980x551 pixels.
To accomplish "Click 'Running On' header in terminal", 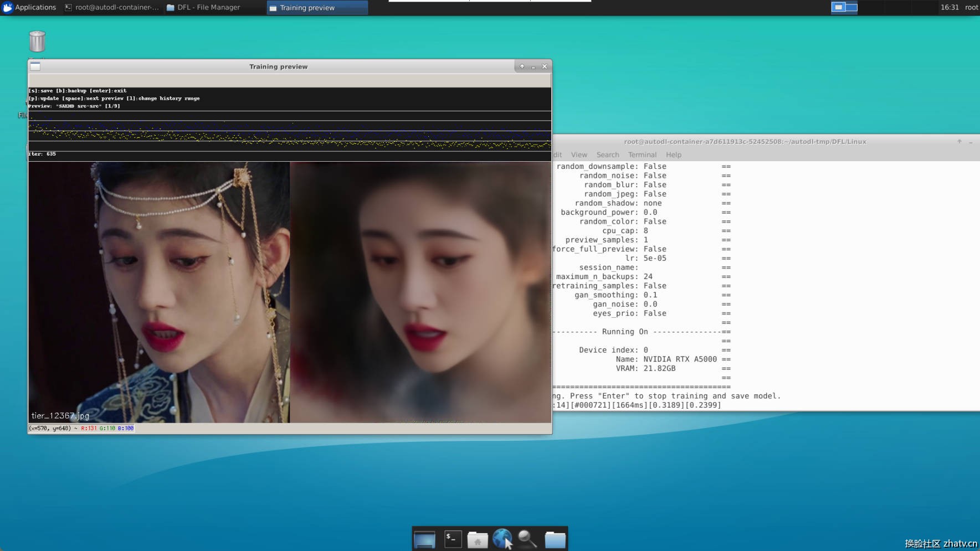I will [x=625, y=332].
